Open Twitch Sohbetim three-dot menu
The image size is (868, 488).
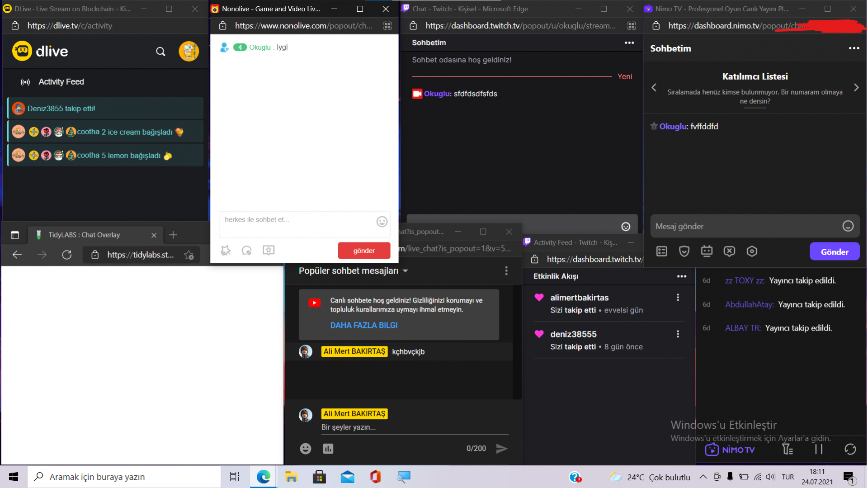[629, 43]
